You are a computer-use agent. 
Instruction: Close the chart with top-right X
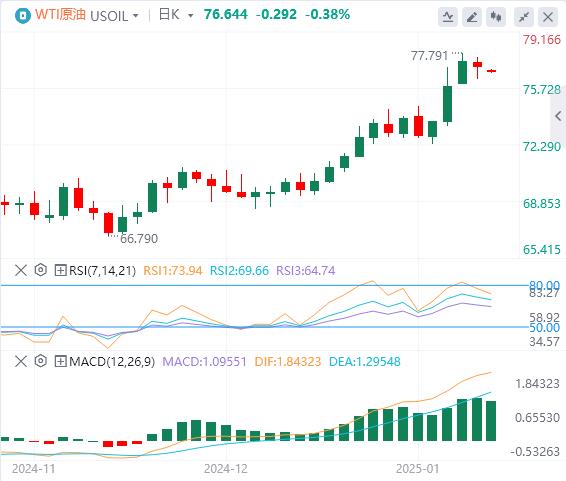(548, 17)
